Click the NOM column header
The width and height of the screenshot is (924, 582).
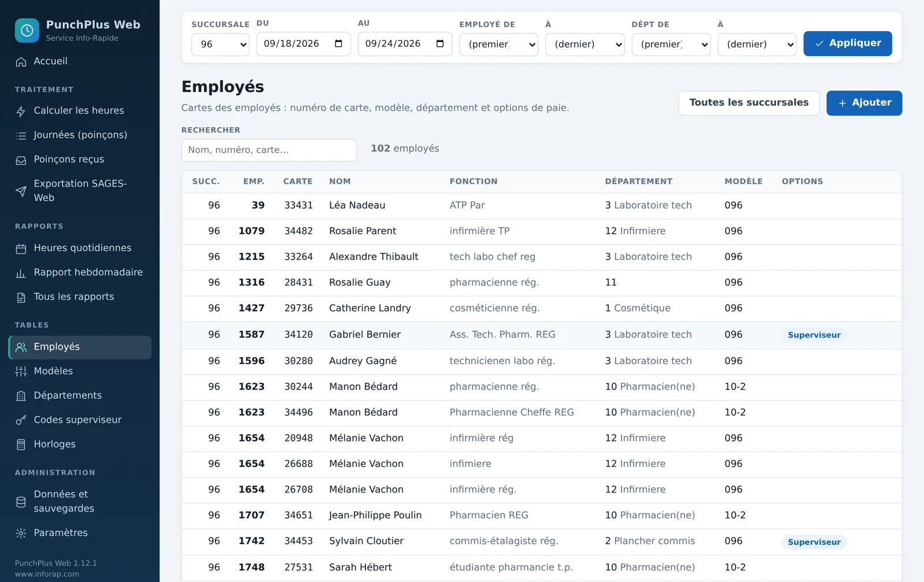tap(340, 181)
